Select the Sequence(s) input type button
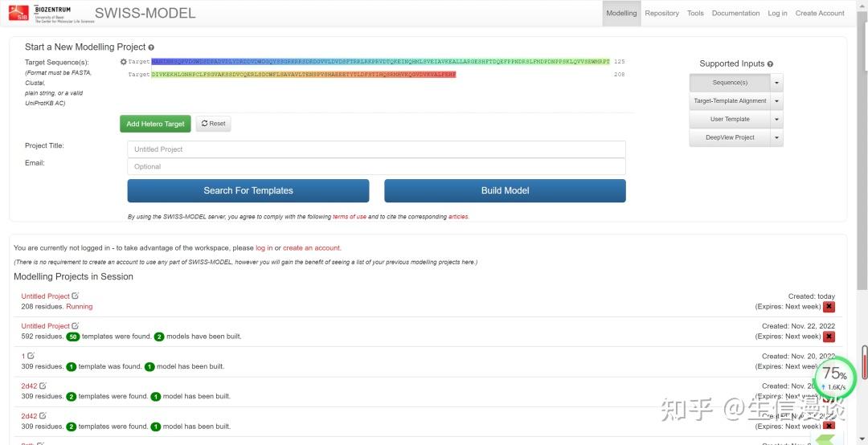This screenshot has height=445, width=868. click(730, 83)
